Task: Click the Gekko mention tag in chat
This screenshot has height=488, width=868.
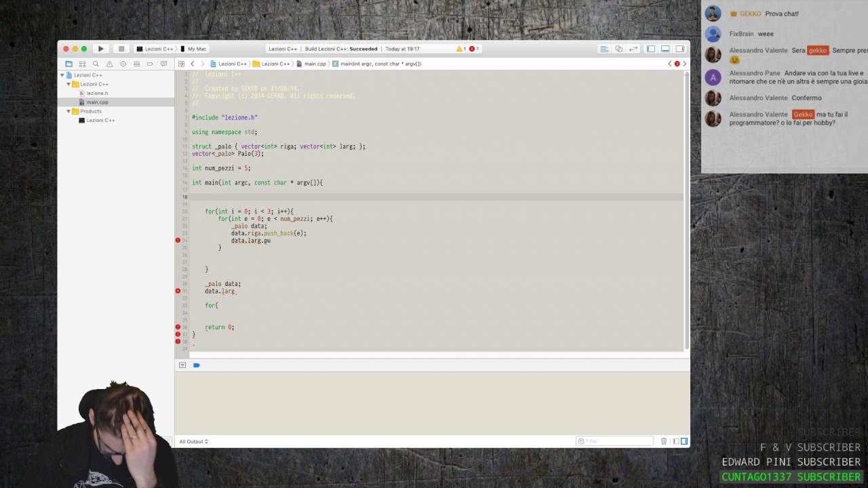Action: point(803,115)
